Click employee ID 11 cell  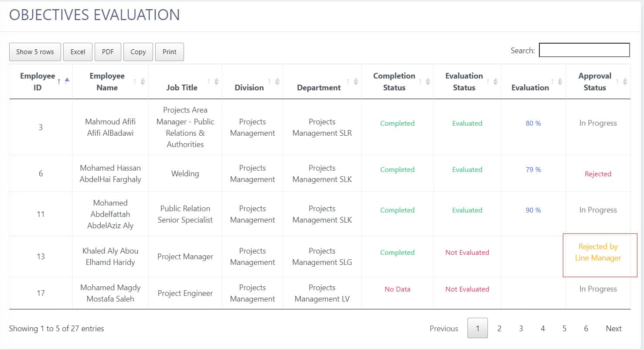[41, 214]
